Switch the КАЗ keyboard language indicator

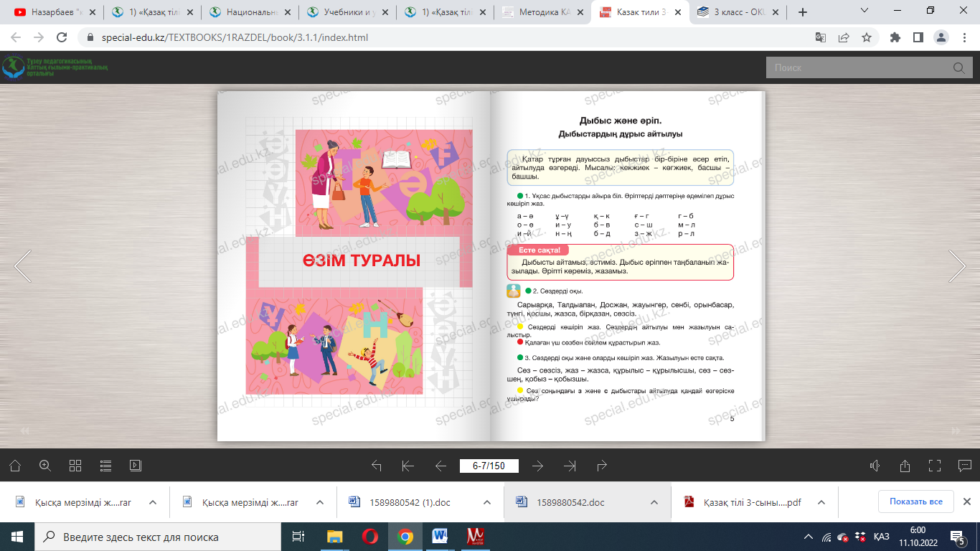(x=882, y=537)
